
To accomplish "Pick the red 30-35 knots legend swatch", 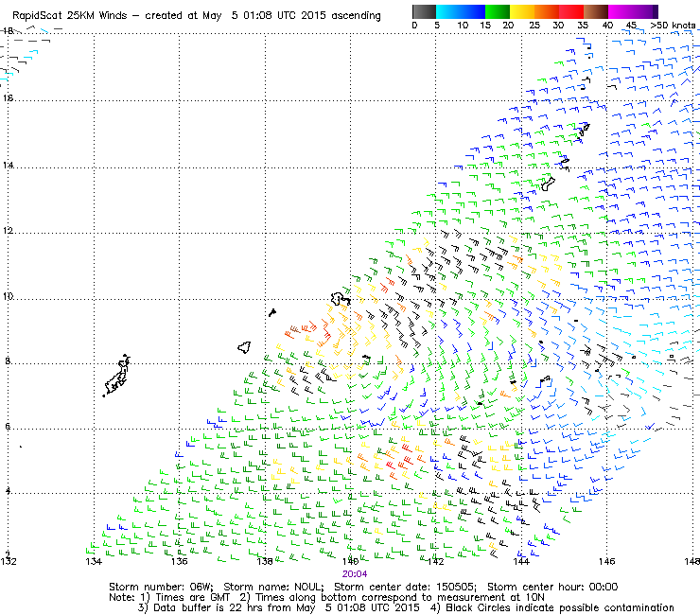I will 571,11.
